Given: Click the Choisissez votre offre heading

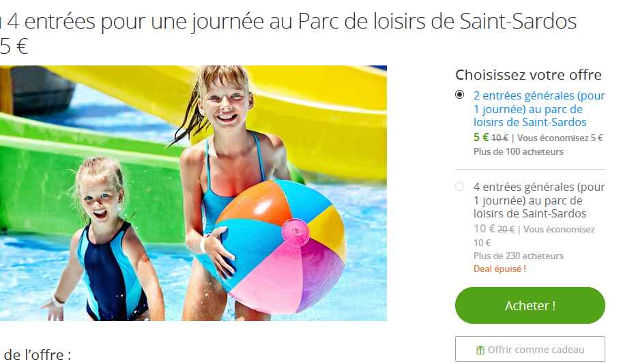Looking at the screenshot, I should 528,75.
